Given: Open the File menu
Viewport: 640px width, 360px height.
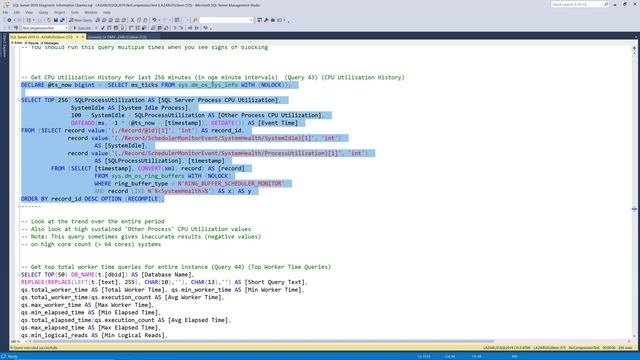Looking at the screenshot, I should [5, 12].
